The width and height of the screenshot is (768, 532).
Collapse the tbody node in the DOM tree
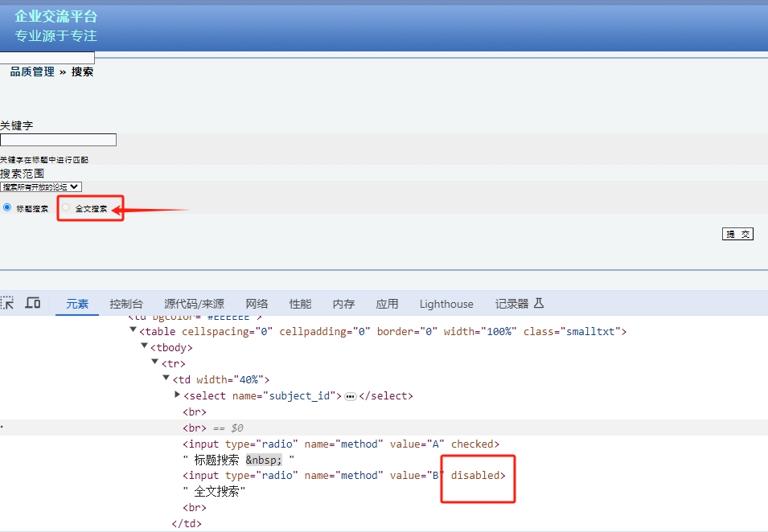[x=145, y=347]
